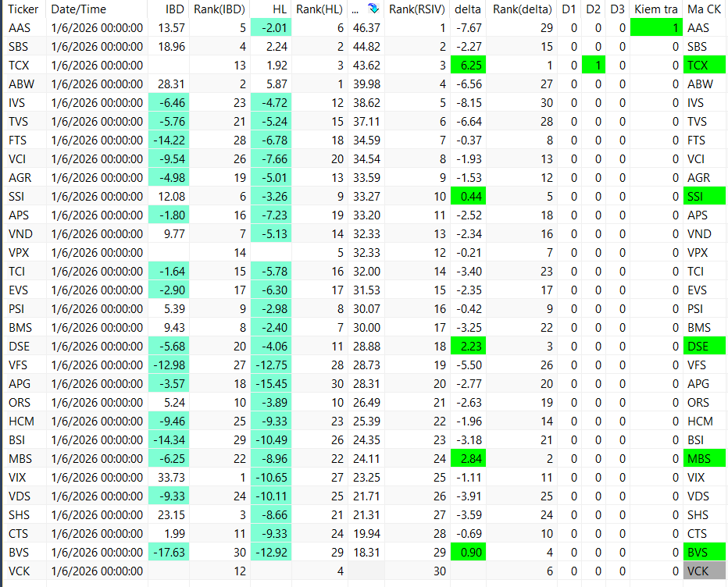Image resolution: width=728 pixels, height=587 pixels.
Task: Select TCX in the Ticker column
Action: point(19,66)
